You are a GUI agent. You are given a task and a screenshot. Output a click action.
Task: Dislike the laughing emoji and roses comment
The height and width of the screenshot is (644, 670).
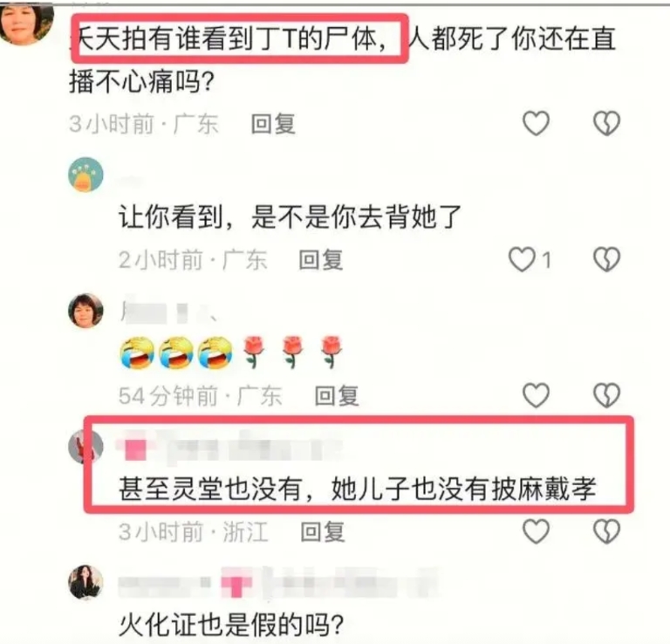606,394
